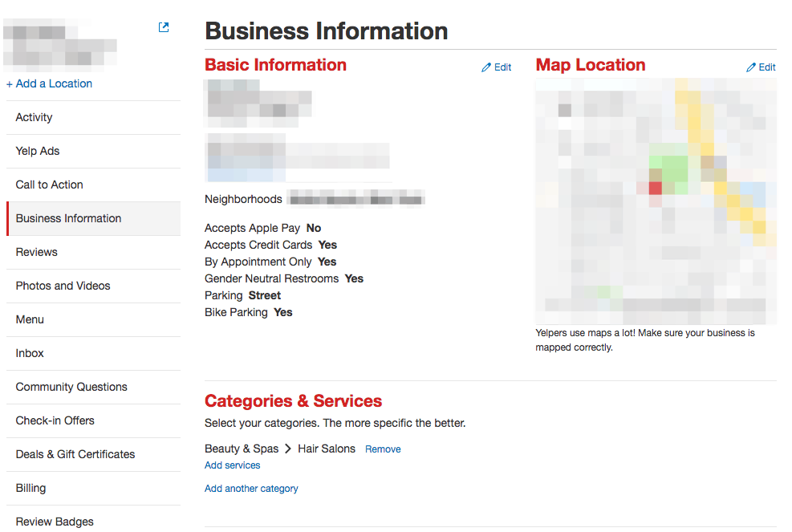Add a Location in the sidebar
Viewport: 792px width, 532px height.
49,83
